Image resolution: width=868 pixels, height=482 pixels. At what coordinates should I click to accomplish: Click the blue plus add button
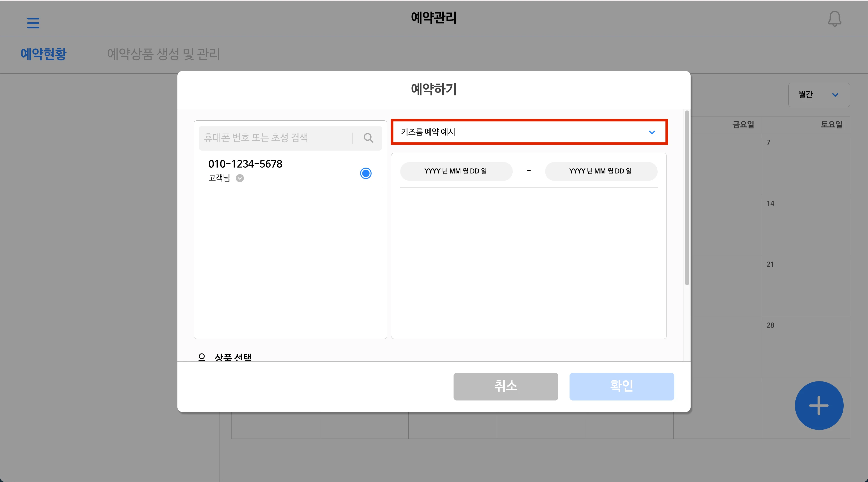[819, 406]
